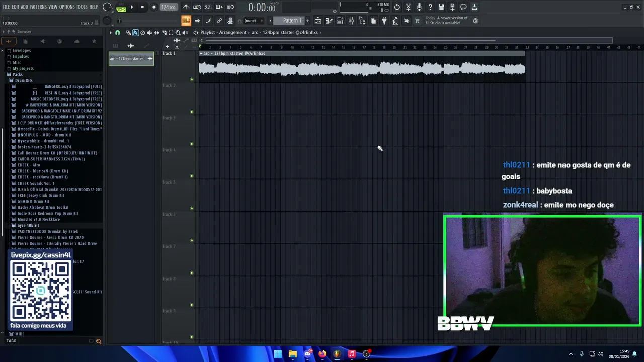
Task: Toggle Song/Pattern mode switch
Action: pos(121,7)
